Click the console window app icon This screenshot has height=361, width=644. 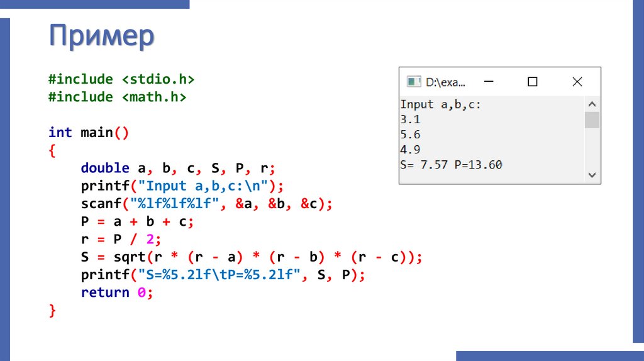tap(414, 82)
